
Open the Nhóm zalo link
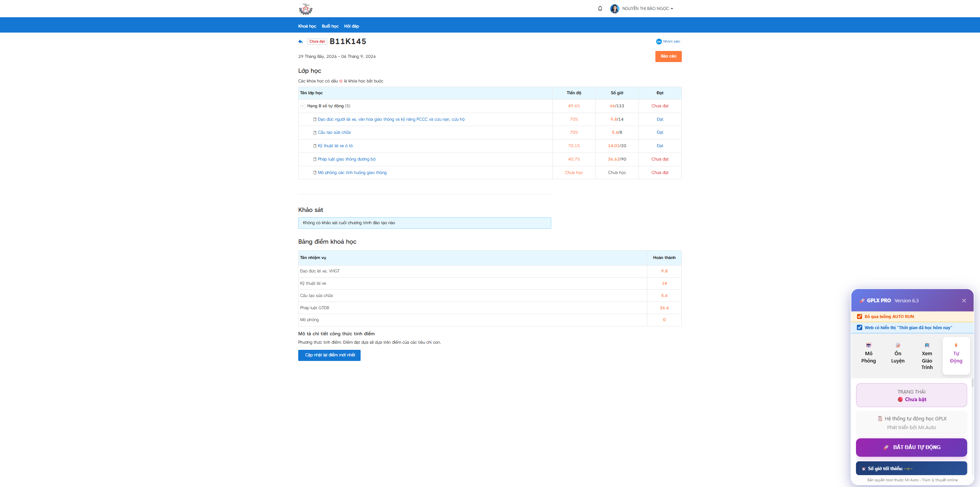pos(668,41)
